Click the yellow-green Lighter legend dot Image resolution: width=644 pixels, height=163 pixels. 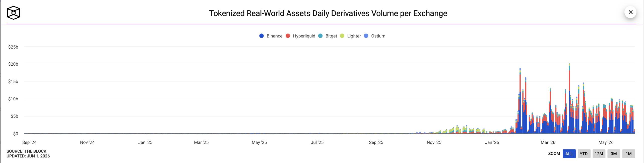[x=342, y=36]
